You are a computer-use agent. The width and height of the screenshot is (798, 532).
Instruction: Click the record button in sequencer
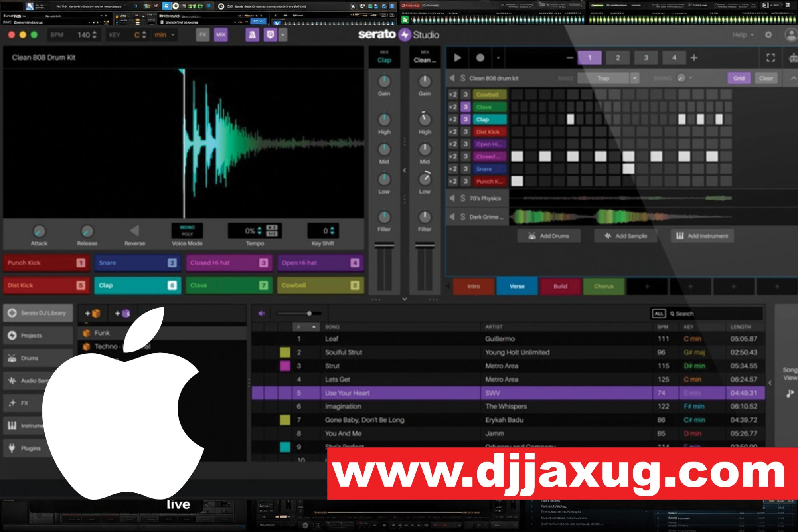coord(480,58)
